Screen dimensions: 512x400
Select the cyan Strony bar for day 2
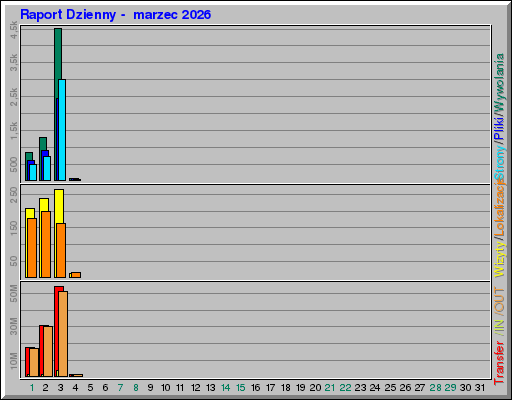tap(47, 168)
